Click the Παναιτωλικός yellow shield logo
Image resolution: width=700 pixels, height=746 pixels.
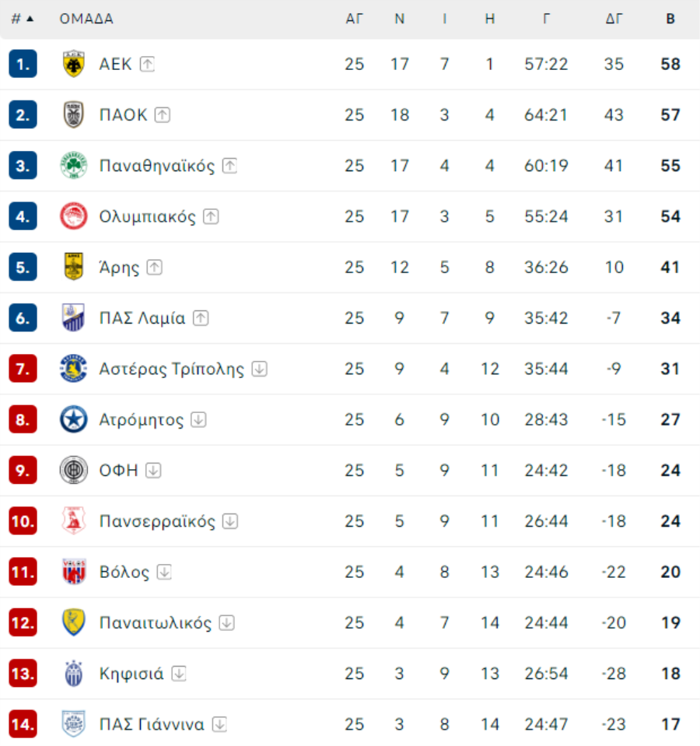pos(74,623)
